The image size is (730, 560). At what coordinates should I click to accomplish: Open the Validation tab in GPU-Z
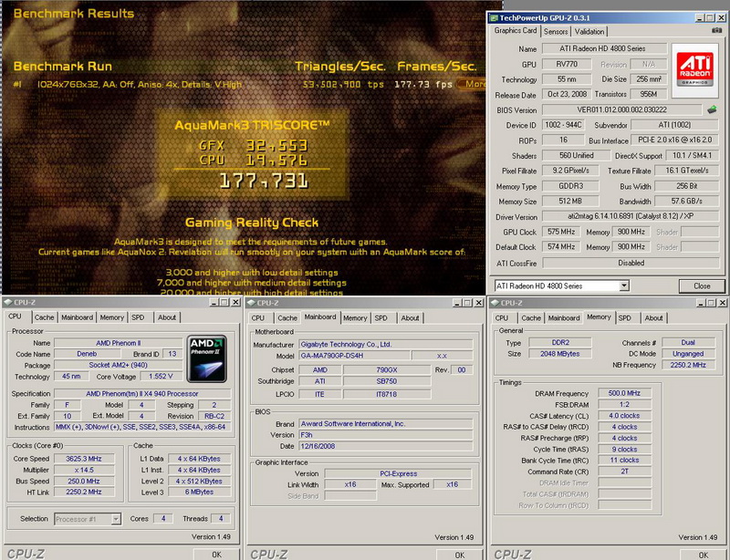coord(589,32)
